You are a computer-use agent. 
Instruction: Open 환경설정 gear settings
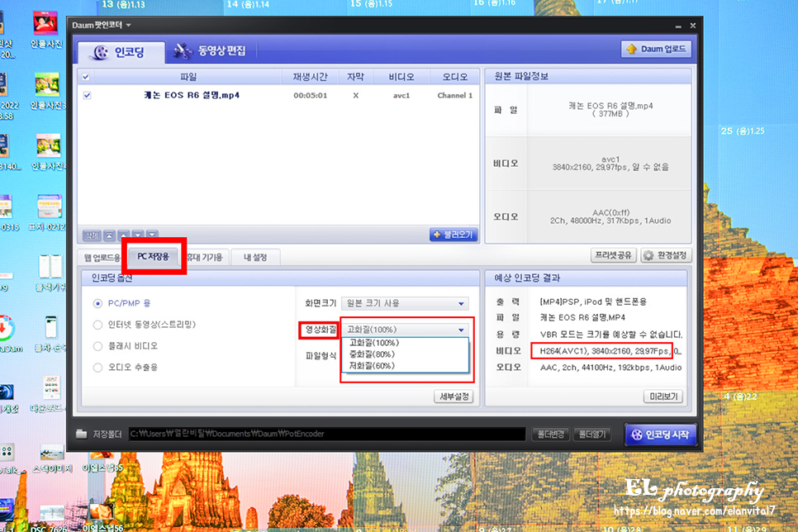(666, 255)
